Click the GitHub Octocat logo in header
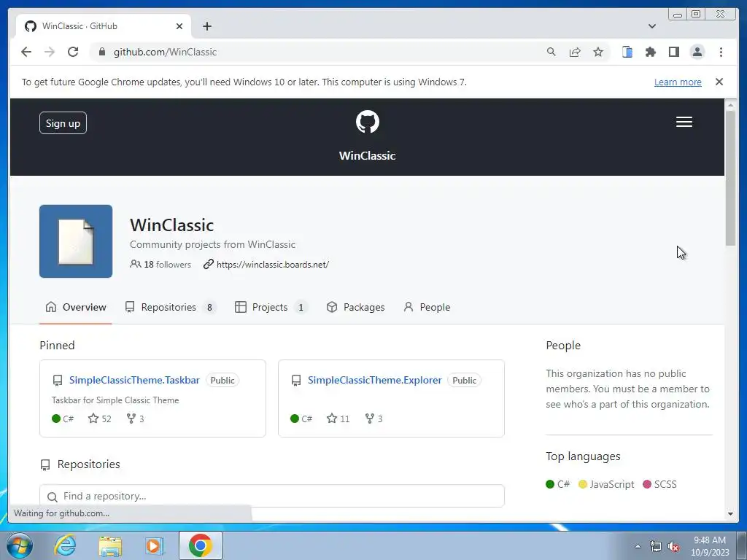Viewport: 747px width, 560px height. point(368,122)
